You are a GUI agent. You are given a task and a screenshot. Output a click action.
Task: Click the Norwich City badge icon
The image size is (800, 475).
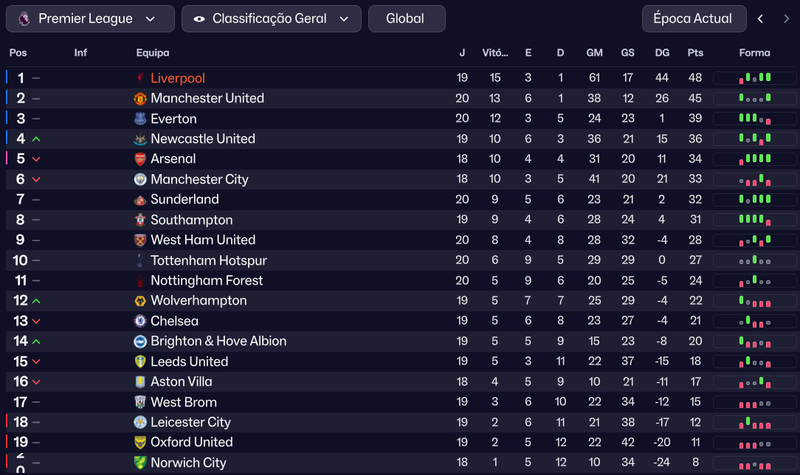click(x=140, y=463)
